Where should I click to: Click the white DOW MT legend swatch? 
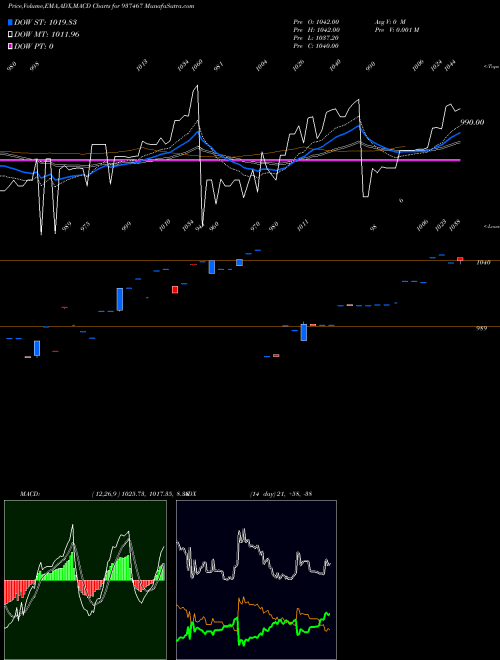[11, 35]
